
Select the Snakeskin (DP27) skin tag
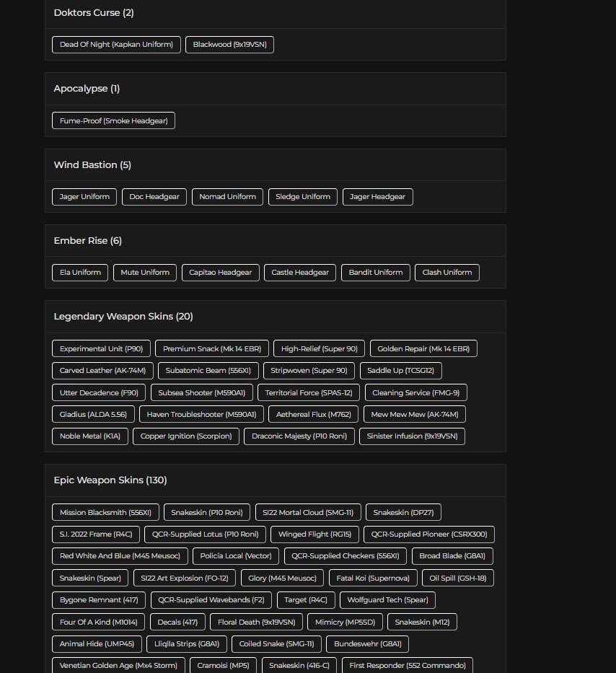[403, 513]
